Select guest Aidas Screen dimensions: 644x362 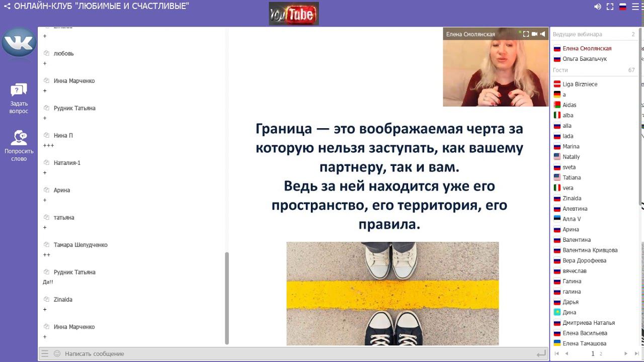coord(570,105)
